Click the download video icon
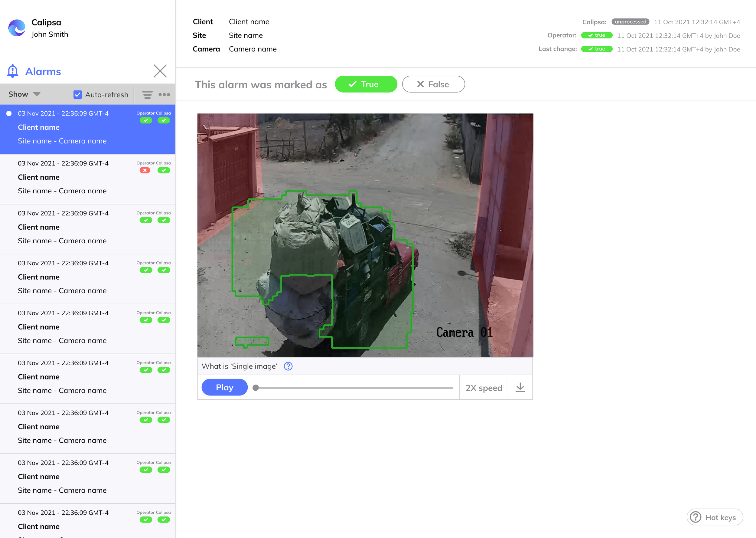756x538 pixels. point(520,387)
